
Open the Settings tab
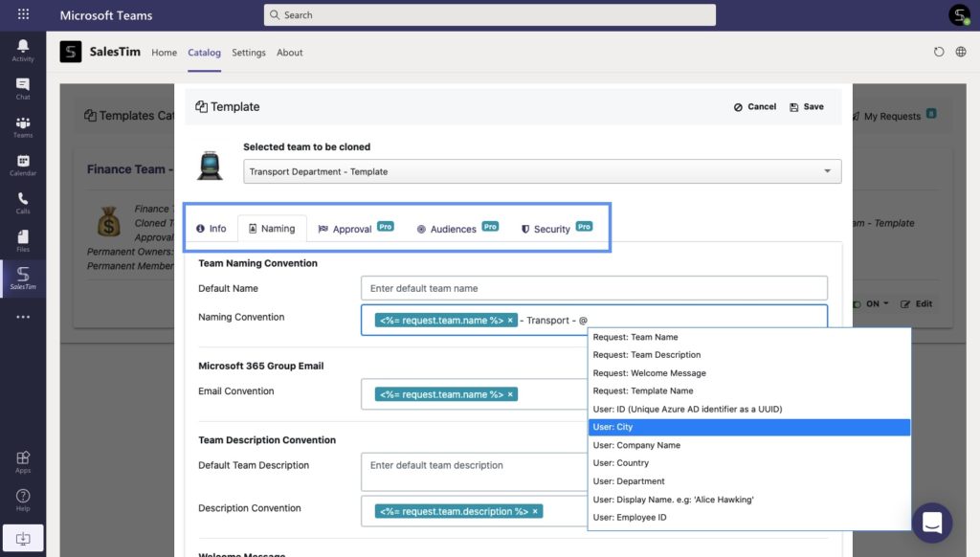click(249, 53)
